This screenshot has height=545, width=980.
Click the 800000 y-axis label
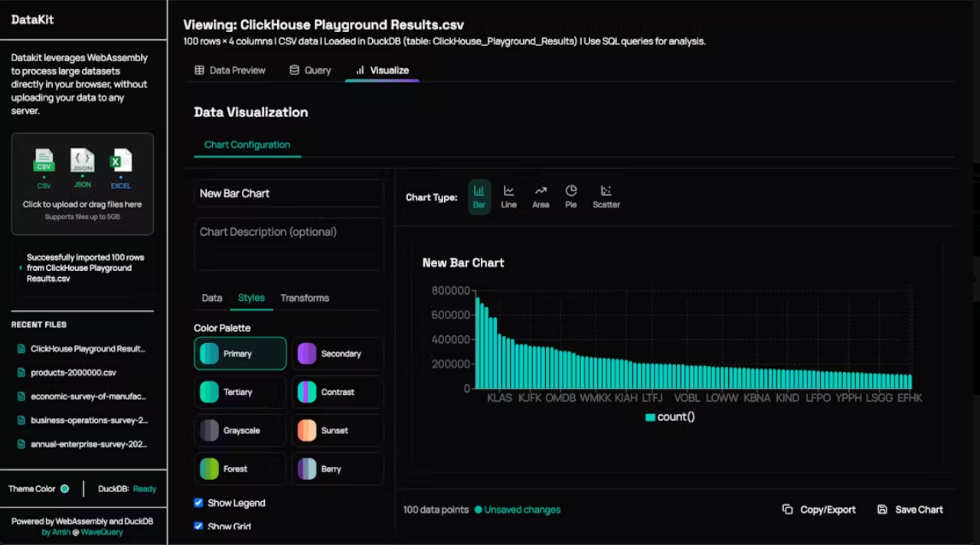pos(451,291)
